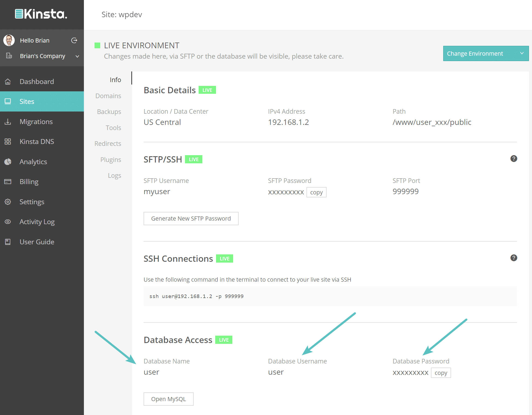Click the Migrations download icon
532x415 pixels.
point(8,122)
